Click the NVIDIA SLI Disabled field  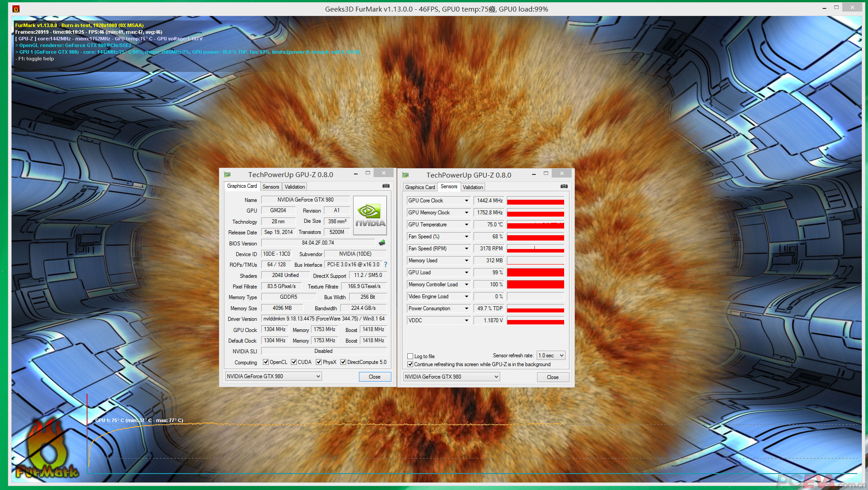coord(324,351)
